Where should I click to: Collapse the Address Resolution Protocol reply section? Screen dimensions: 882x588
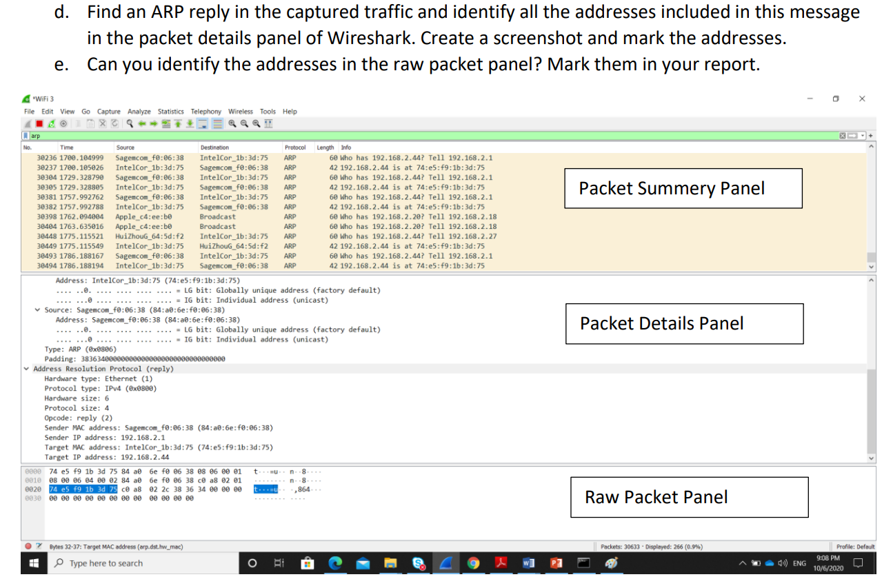(26, 368)
